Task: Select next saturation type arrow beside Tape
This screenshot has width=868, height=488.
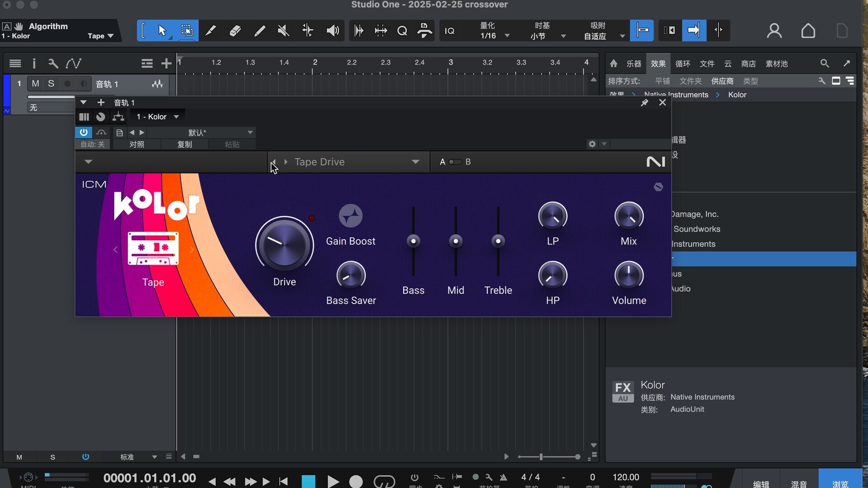Action: [x=192, y=249]
